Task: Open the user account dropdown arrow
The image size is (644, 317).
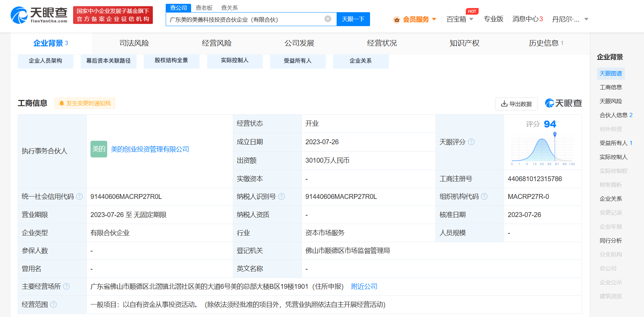Action: point(586,19)
